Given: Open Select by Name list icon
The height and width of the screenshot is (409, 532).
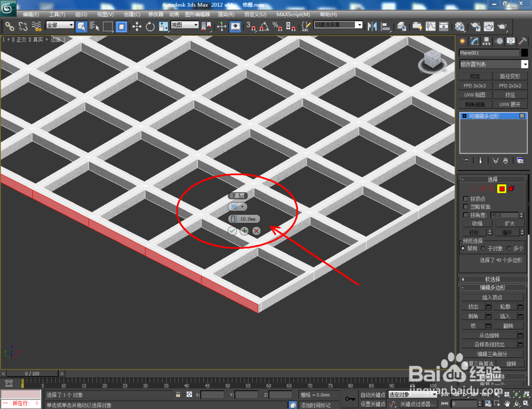Looking at the screenshot, I should [94, 26].
